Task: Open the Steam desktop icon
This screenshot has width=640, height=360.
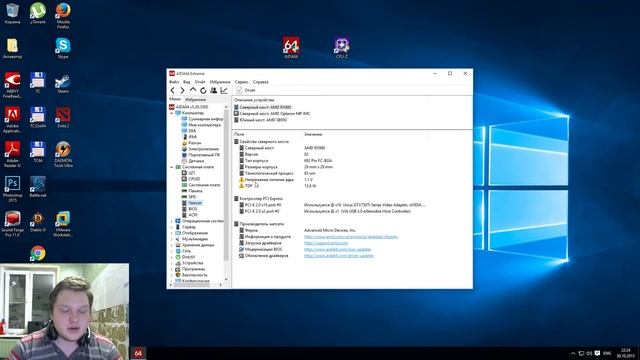Action: [63, 83]
